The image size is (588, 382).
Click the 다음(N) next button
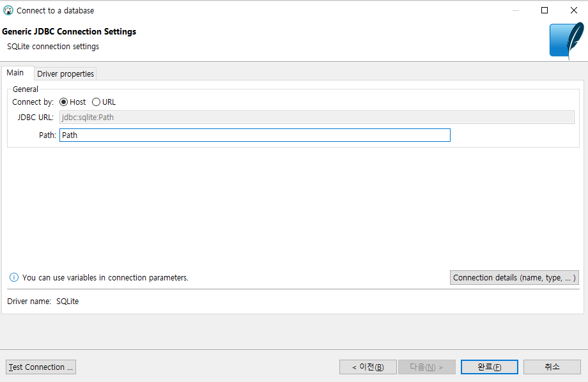point(427,367)
